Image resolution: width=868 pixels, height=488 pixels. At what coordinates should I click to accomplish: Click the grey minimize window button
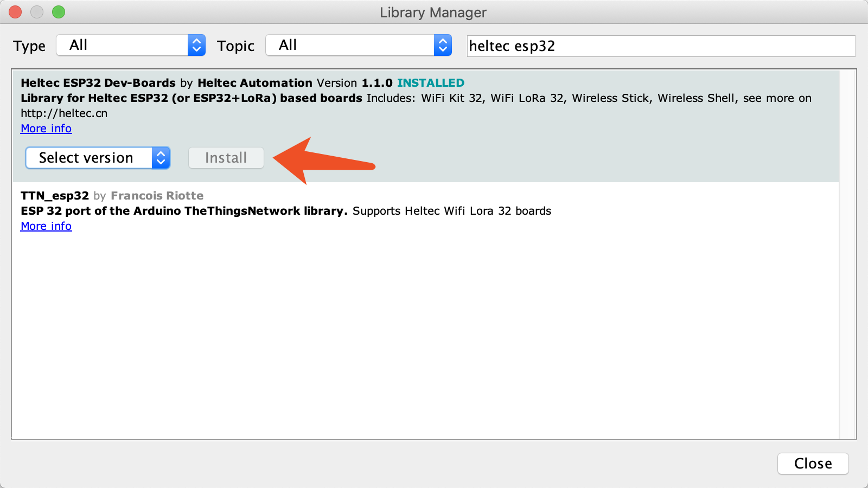pos(37,12)
